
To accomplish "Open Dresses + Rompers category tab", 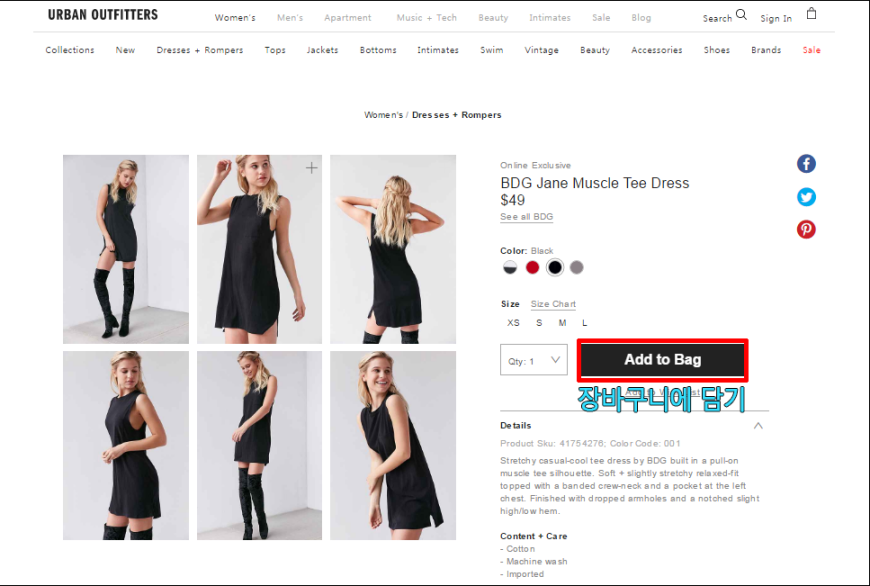I will (x=200, y=50).
